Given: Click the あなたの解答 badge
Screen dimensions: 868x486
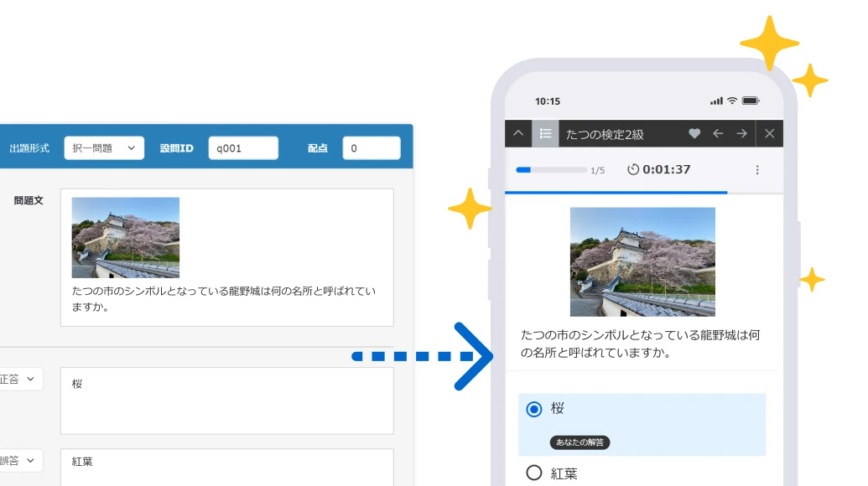Looking at the screenshot, I should tap(580, 442).
